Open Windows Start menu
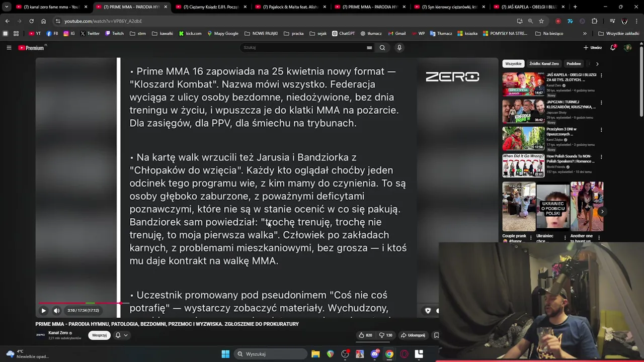This screenshot has height=362, width=644. pos(225,354)
